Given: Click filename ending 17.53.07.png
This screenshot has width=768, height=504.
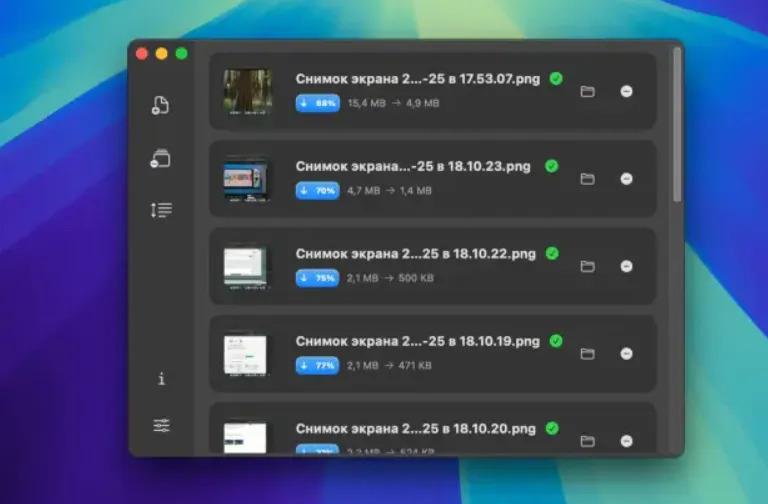Looking at the screenshot, I should tap(418, 79).
